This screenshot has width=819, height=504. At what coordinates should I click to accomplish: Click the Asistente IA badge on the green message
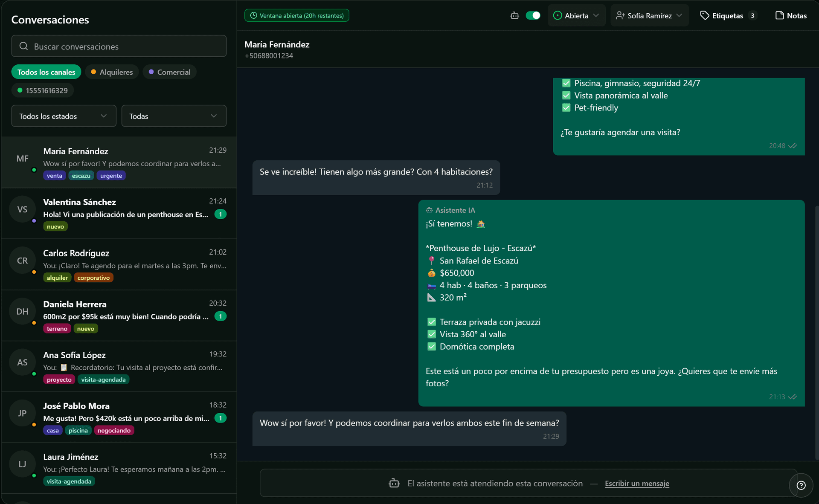[x=450, y=210]
